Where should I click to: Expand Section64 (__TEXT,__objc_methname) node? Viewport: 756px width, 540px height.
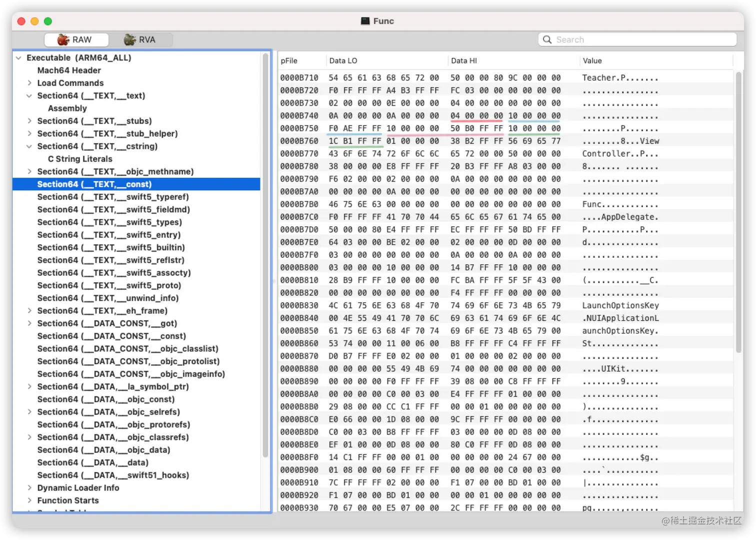(29, 172)
